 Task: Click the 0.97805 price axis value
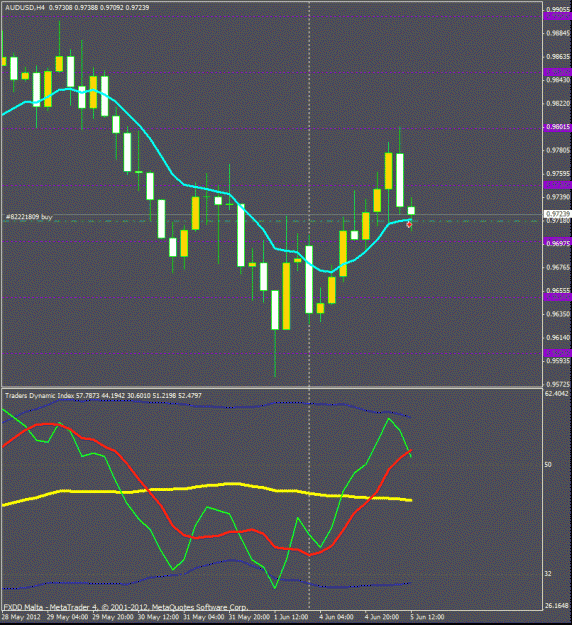coord(558,150)
